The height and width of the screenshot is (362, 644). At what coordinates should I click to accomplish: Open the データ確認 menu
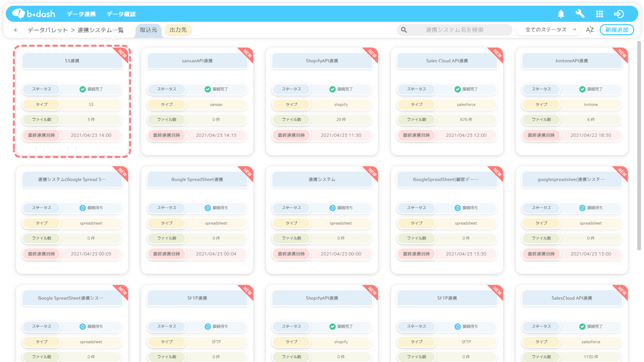point(121,14)
